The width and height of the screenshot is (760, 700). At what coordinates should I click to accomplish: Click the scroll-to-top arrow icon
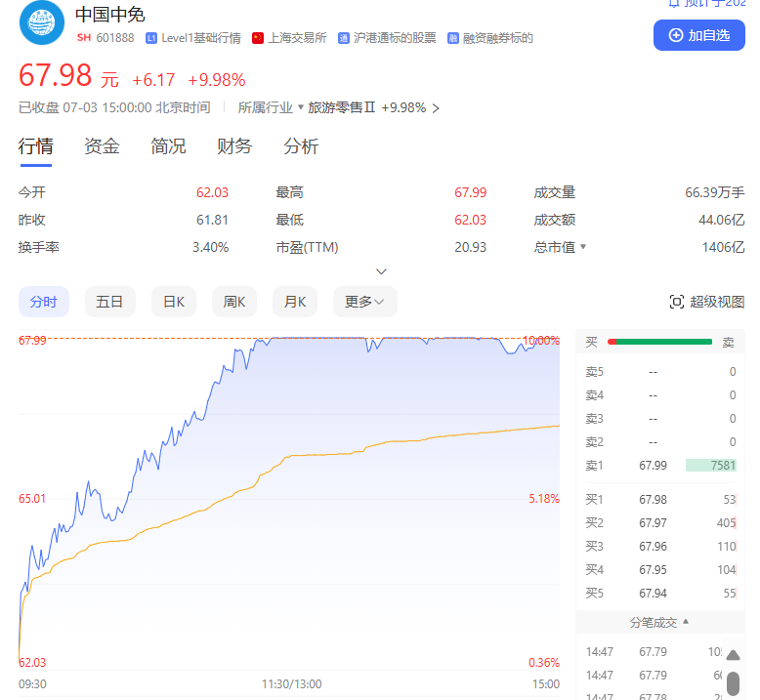click(733, 655)
